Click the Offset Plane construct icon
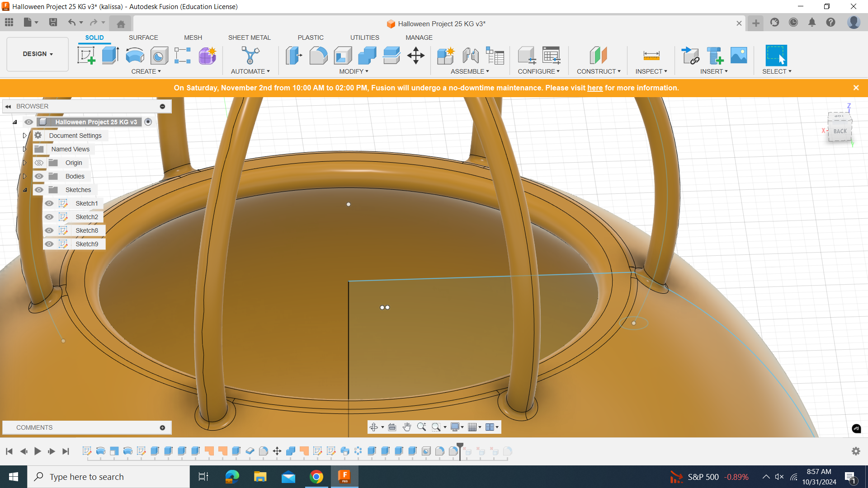The height and width of the screenshot is (488, 868). [x=599, y=56]
